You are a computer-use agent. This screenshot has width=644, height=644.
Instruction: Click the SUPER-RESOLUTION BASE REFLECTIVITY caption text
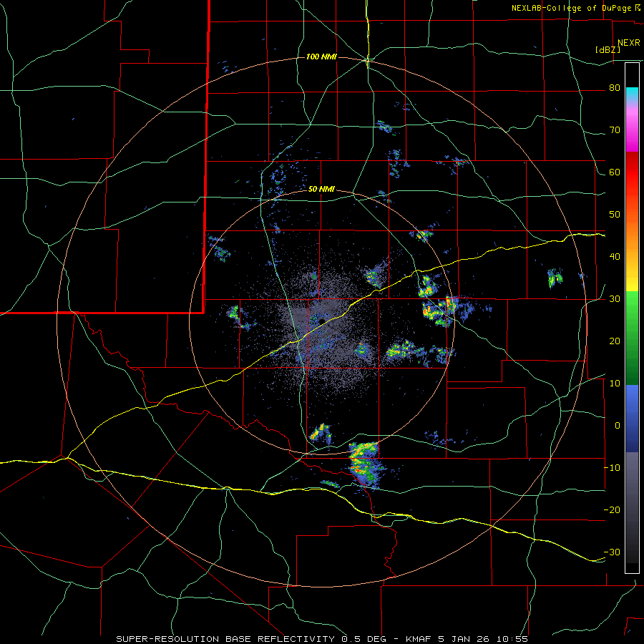[x=225, y=639]
